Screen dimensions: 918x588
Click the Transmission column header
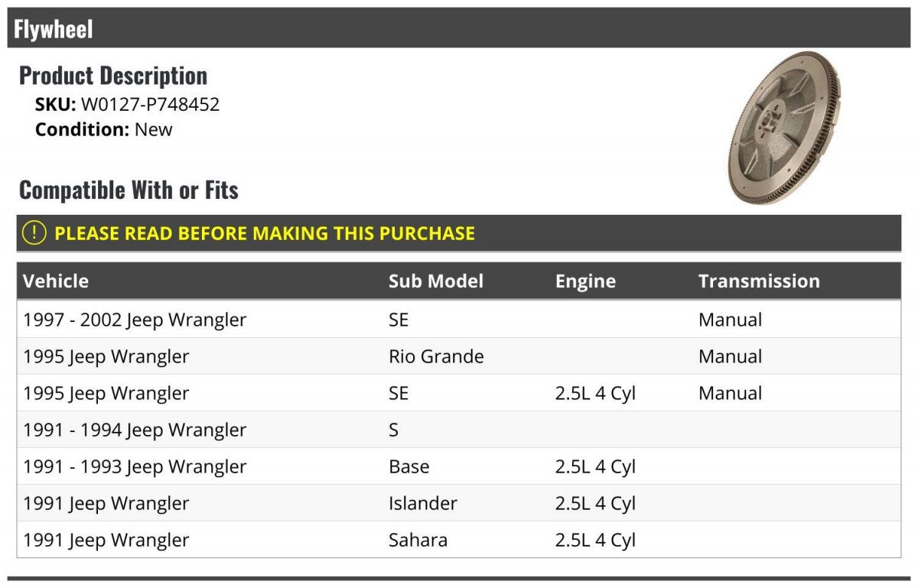[758, 281]
